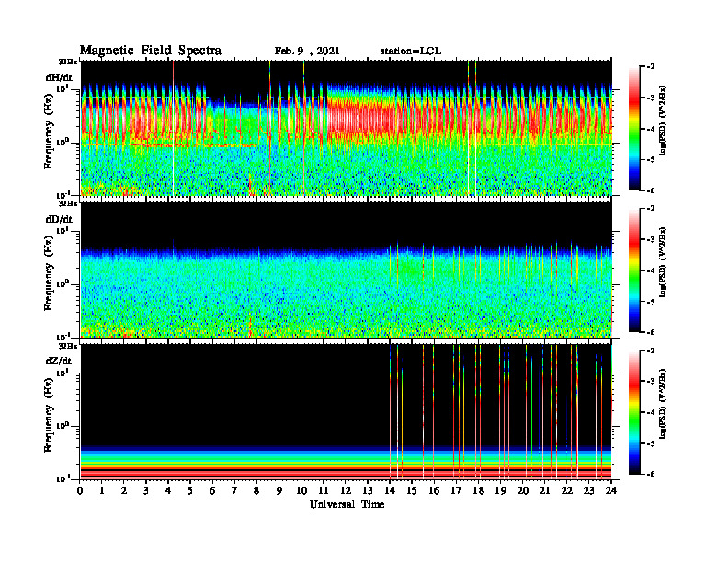The width and height of the screenshot is (728, 563).
Task: Click hour 9 tick label on time axis
Action: click(x=279, y=491)
